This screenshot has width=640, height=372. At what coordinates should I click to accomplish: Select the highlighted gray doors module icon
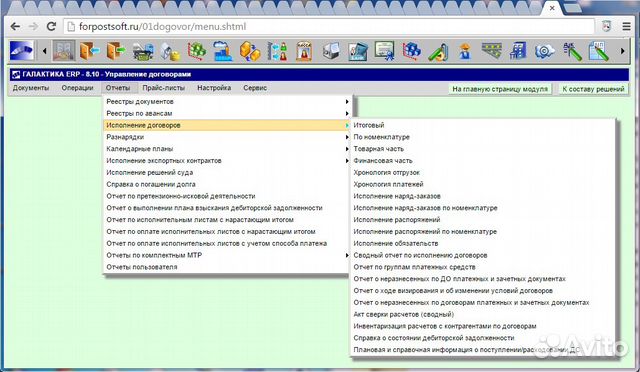pos(64,51)
